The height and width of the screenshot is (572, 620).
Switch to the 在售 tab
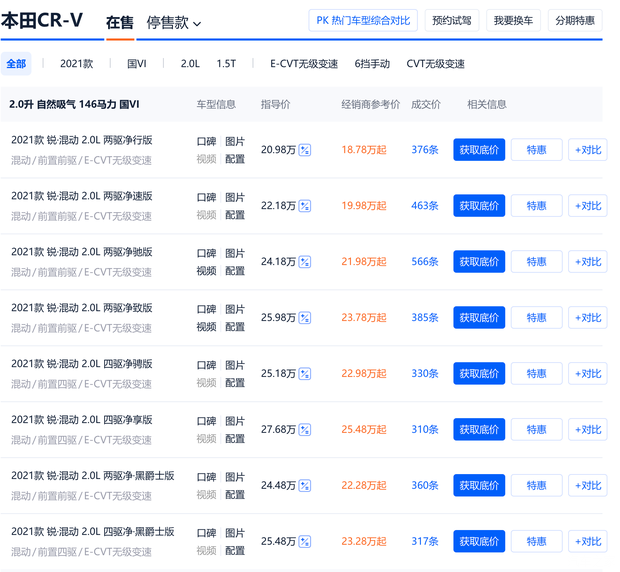tap(120, 22)
